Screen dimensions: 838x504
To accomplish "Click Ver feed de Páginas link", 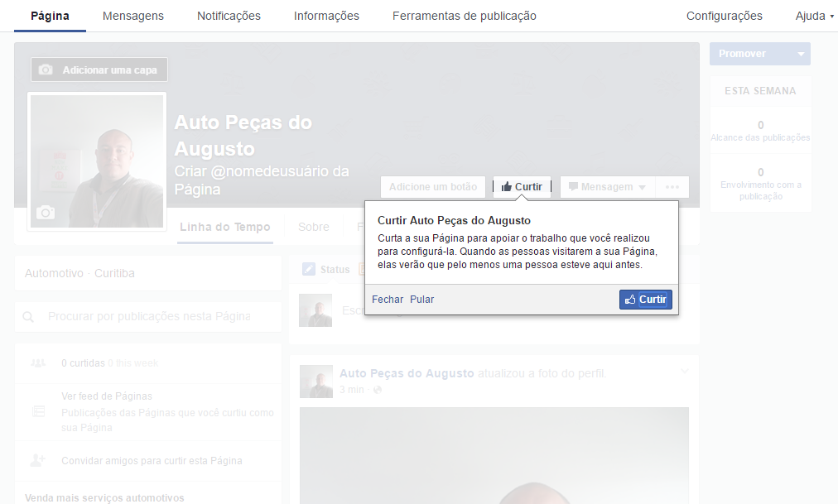I will coord(107,396).
